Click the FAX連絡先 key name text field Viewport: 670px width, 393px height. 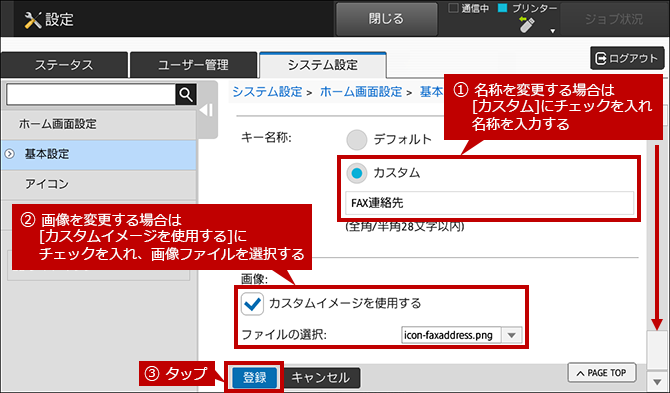coord(489,203)
